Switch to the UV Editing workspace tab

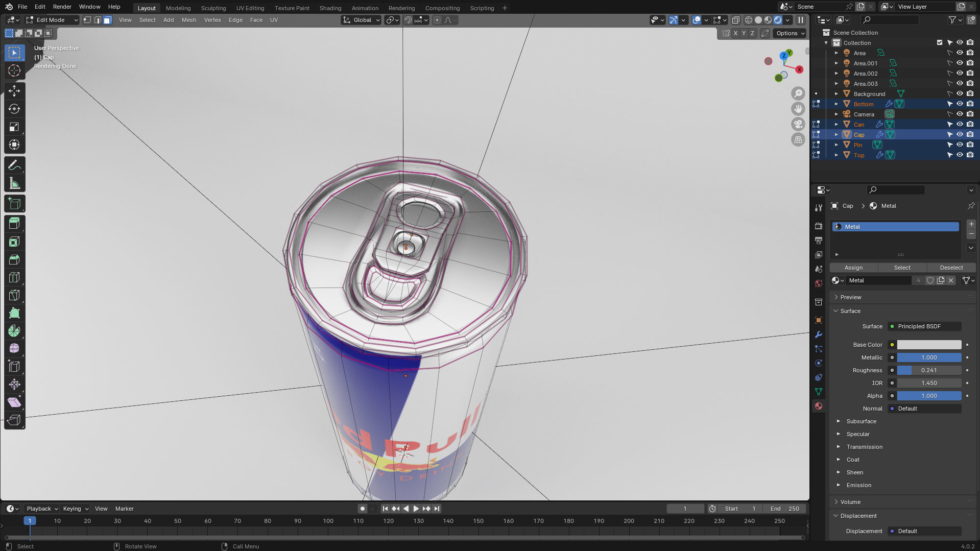click(x=250, y=8)
